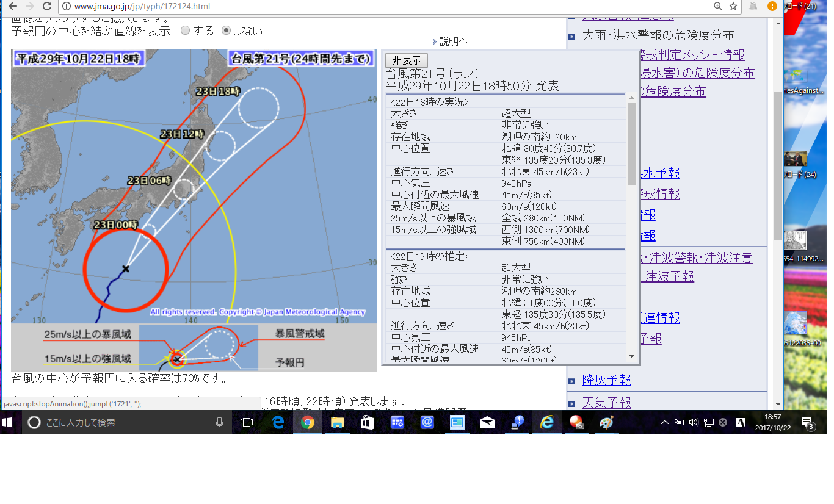Click the battery icon in system tray
Image resolution: width=834 pixels, height=504 pixels.
(x=679, y=422)
